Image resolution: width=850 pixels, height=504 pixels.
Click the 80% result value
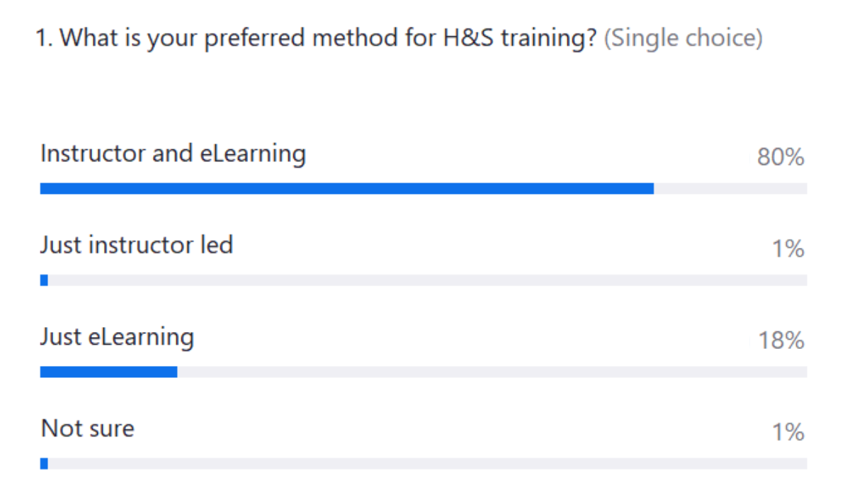point(781,157)
